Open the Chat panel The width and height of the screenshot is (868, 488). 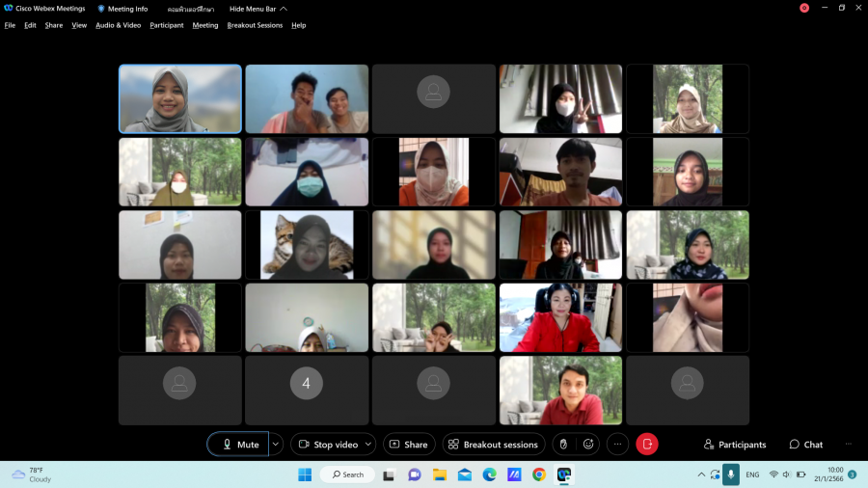tap(805, 444)
